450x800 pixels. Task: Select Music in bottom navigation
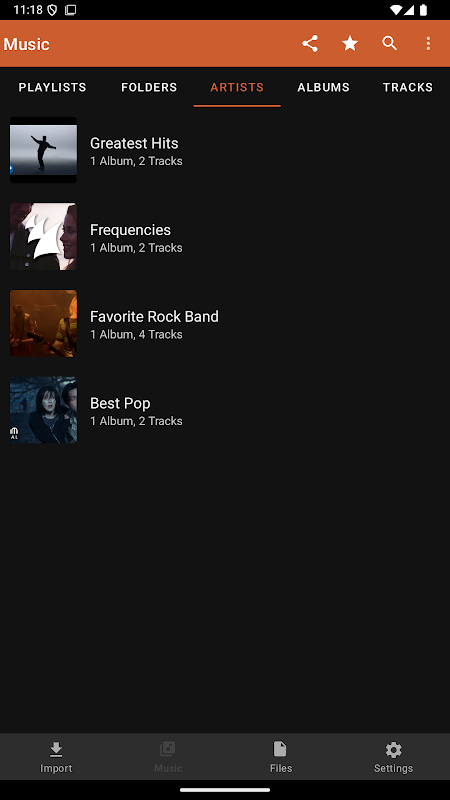(x=168, y=757)
